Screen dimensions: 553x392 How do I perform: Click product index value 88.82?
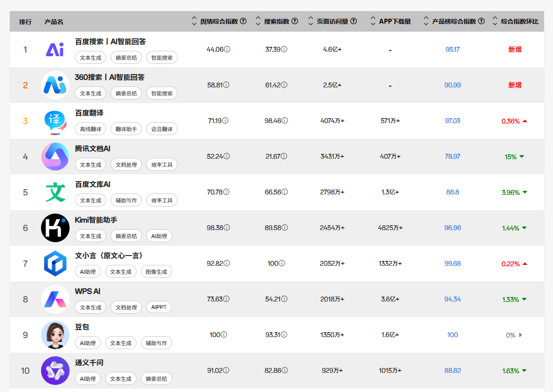click(453, 371)
